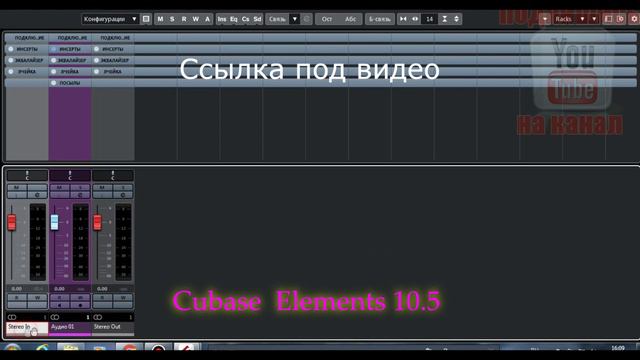Click the up-down stepper next to hourglass icon

point(456,19)
